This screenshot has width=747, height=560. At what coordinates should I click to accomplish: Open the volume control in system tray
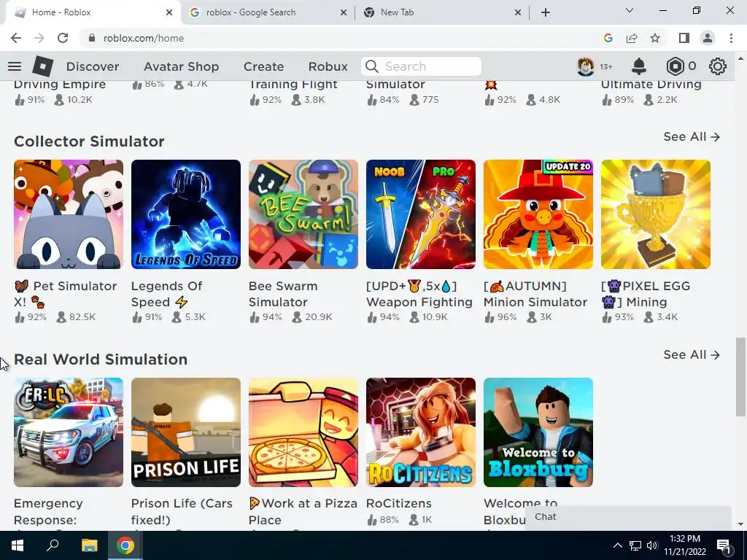tap(652, 545)
